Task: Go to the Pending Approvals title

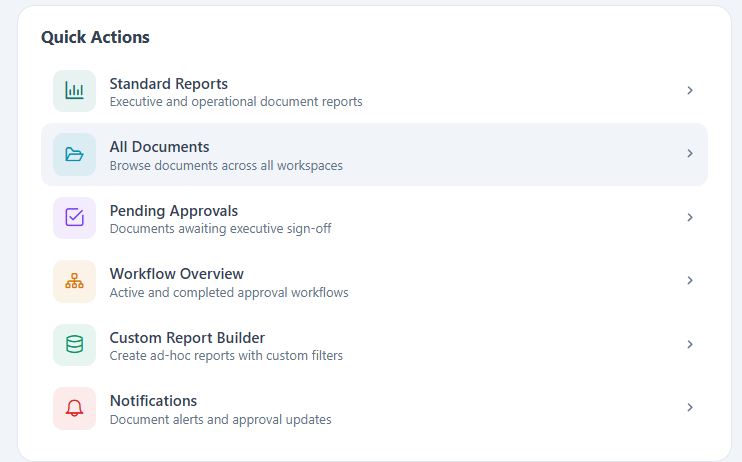Action: point(174,211)
